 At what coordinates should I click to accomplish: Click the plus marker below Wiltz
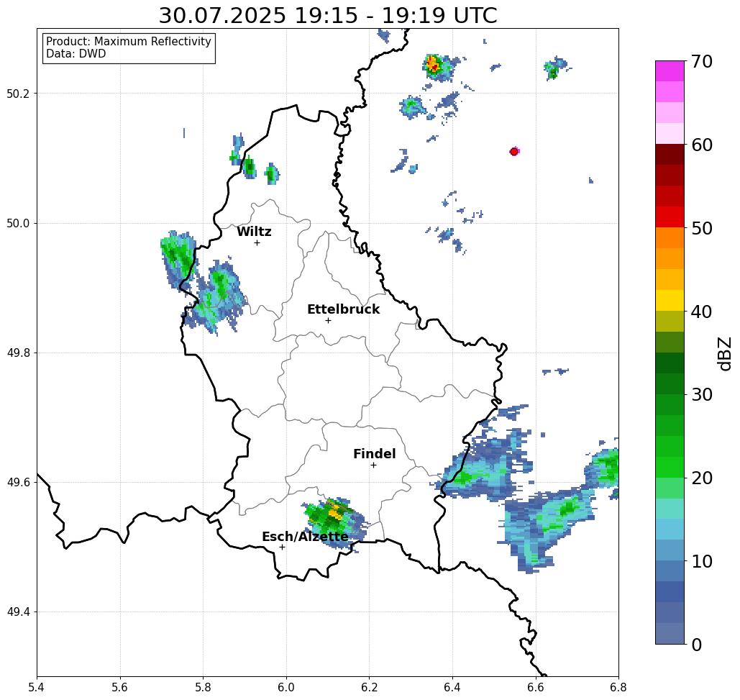(257, 242)
